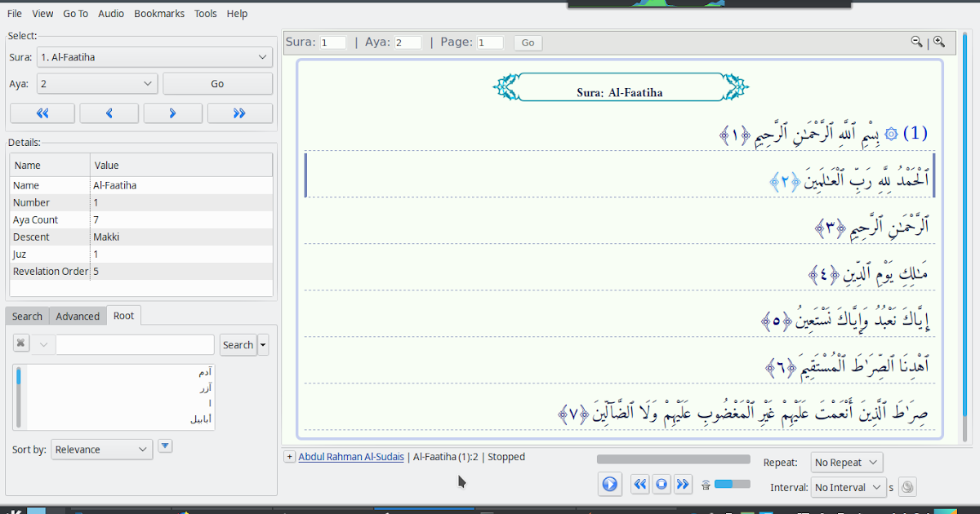Click the zoom out magnifier icon
This screenshot has width=980, height=514.
tap(916, 42)
